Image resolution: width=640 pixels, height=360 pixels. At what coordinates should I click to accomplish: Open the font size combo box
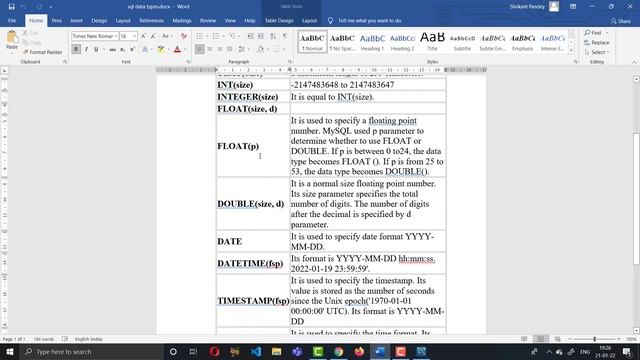pyautogui.click(x=128, y=36)
